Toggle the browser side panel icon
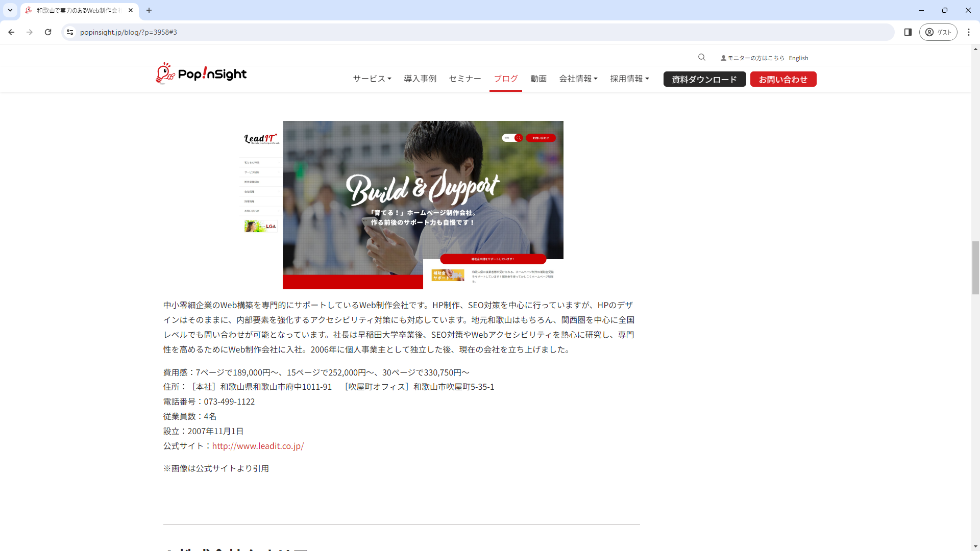The width and height of the screenshot is (980, 551). pyautogui.click(x=908, y=32)
